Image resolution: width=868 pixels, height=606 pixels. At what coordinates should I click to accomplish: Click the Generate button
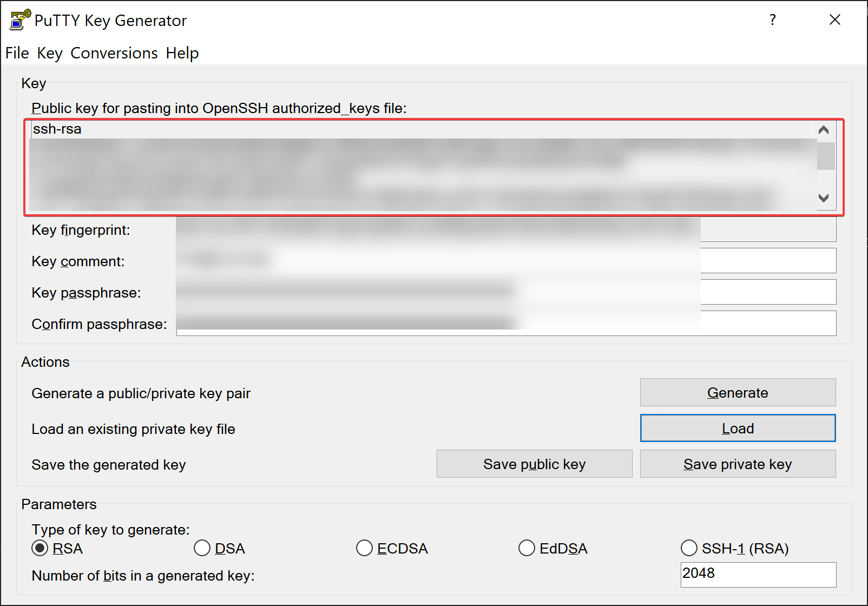click(x=738, y=392)
